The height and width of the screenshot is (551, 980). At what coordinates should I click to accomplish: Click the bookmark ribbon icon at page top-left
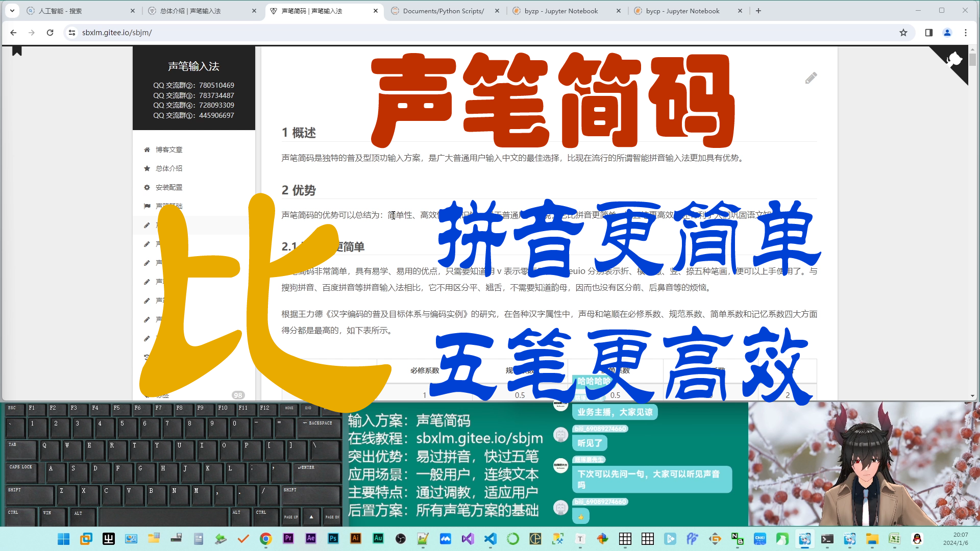tap(17, 51)
